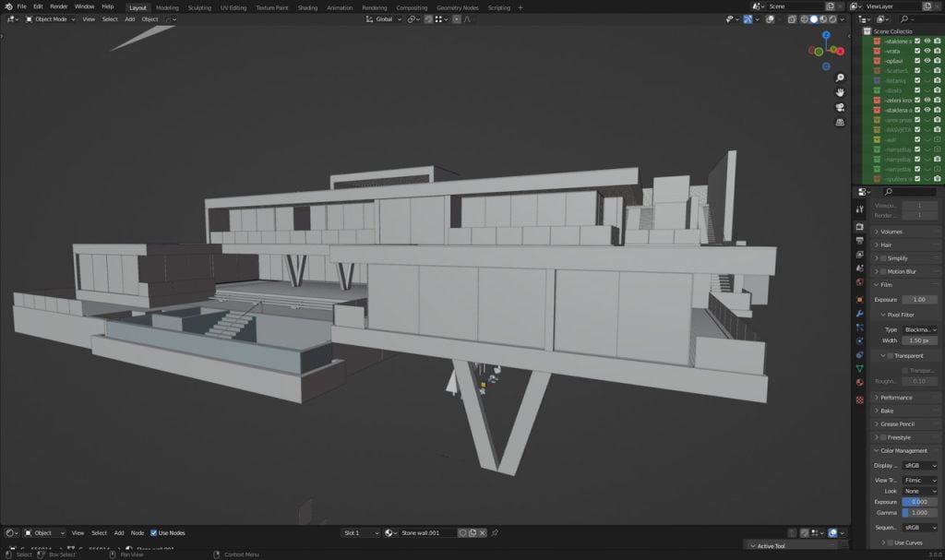
Task: Pin the Stone wall.001 material
Action: pos(496,533)
